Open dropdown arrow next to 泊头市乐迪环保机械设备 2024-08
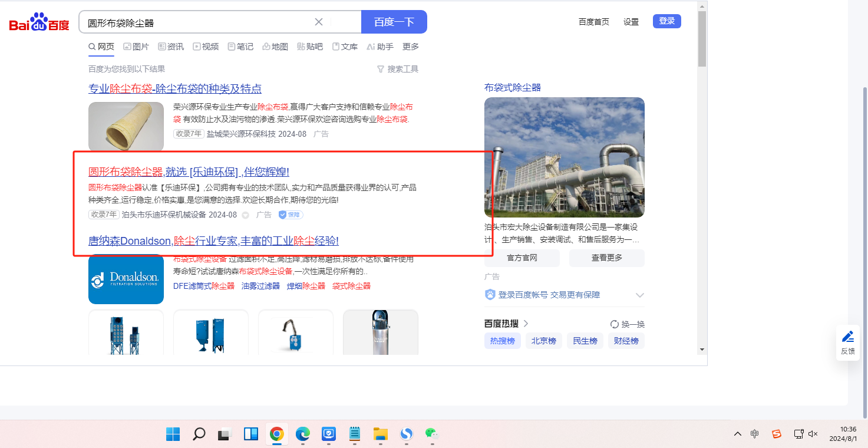This screenshot has width=868, height=448. pos(246,215)
